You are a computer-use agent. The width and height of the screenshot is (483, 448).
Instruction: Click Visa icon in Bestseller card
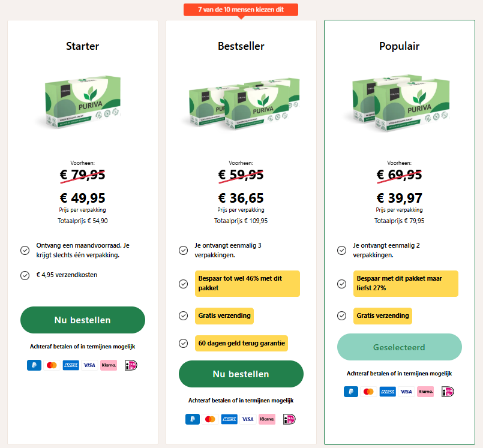tap(248, 419)
